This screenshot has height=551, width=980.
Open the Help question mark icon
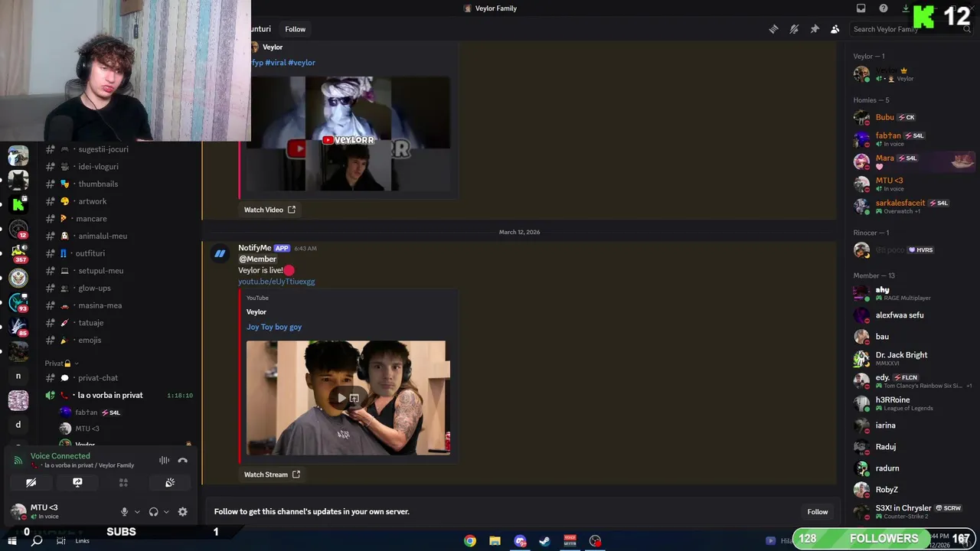pyautogui.click(x=884, y=8)
